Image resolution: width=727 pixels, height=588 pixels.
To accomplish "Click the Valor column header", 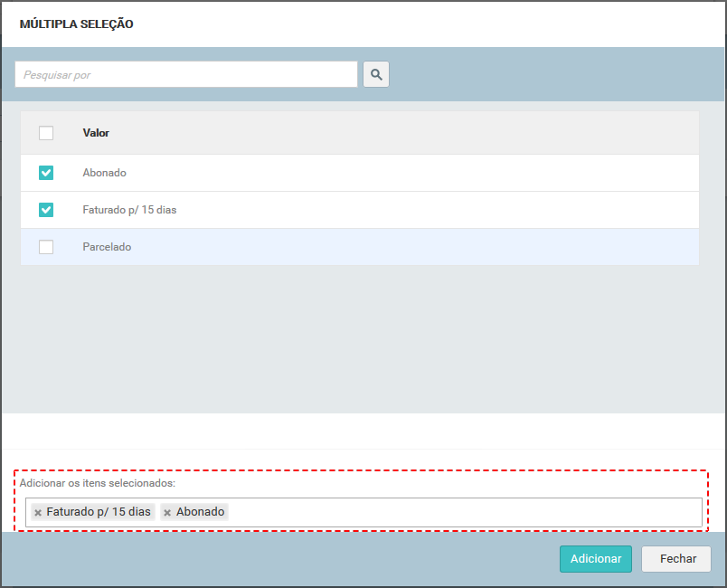I will click(96, 133).
